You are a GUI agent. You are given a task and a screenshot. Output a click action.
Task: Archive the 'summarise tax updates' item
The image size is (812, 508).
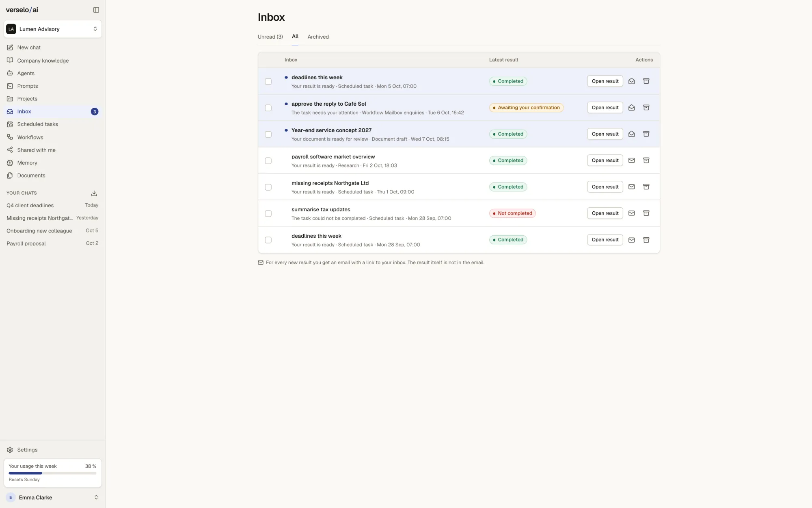tap(646, 213)
